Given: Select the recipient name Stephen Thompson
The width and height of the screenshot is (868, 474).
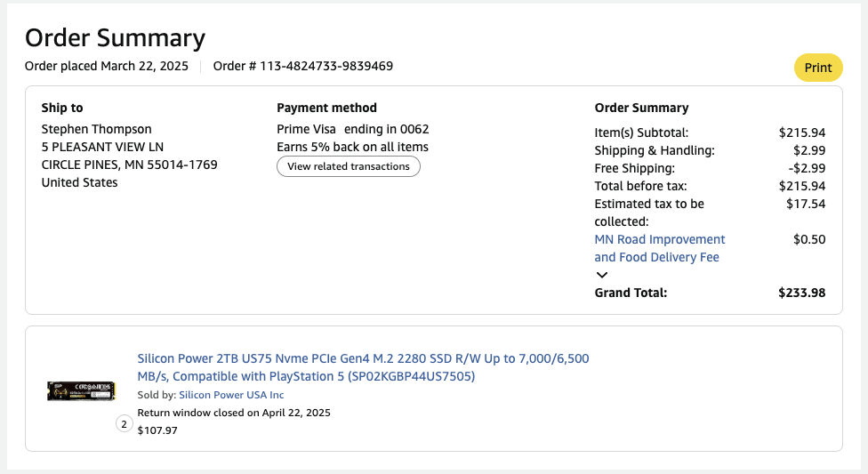Looking at the screenshot, I should [x=96, y=129].
